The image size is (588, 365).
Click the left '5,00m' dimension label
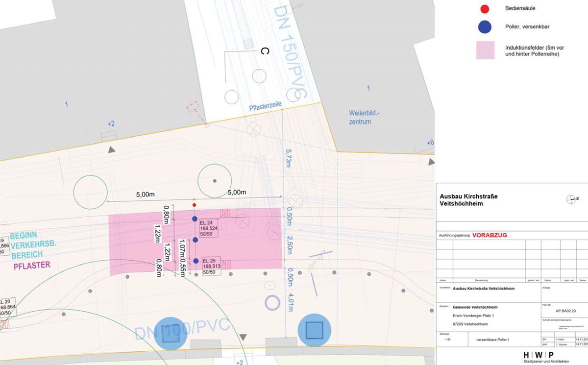pyautogui.click(x=145, y=195)
